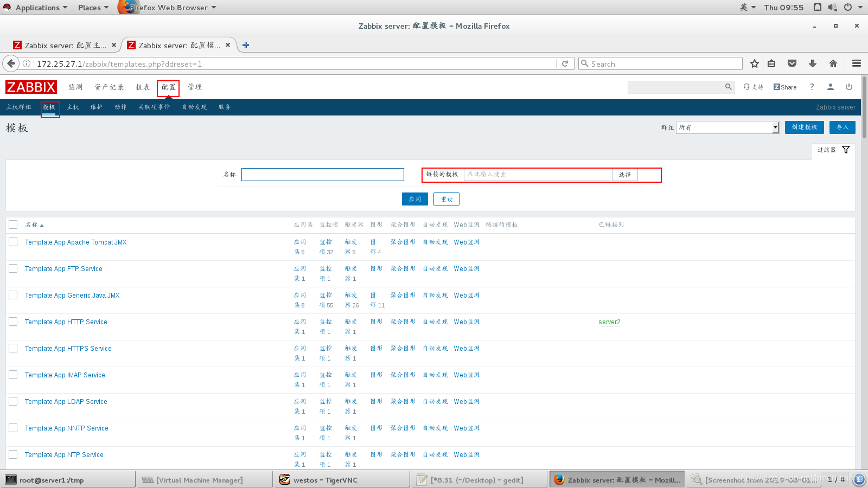Open Firefox downloads arrow icon

pos(813,63)
